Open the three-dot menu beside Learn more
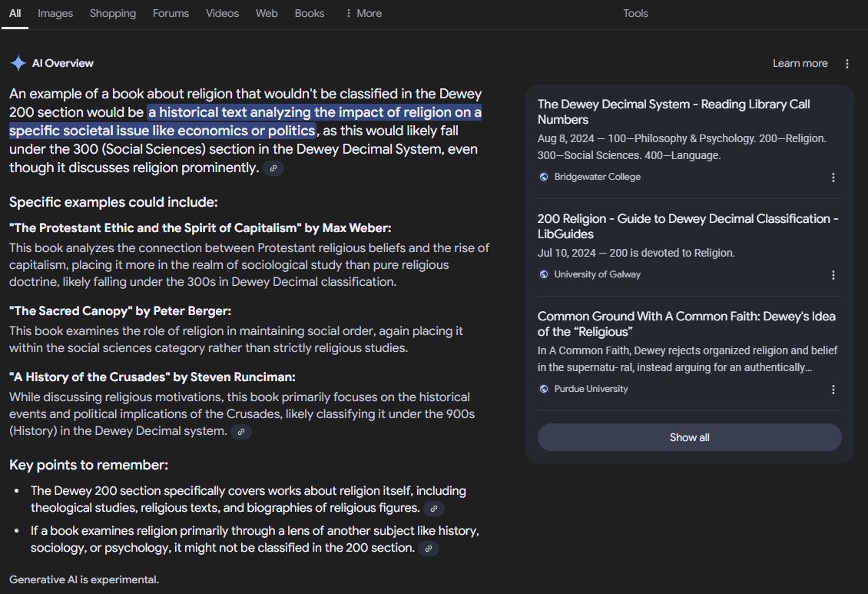 (x=846, y=63)
